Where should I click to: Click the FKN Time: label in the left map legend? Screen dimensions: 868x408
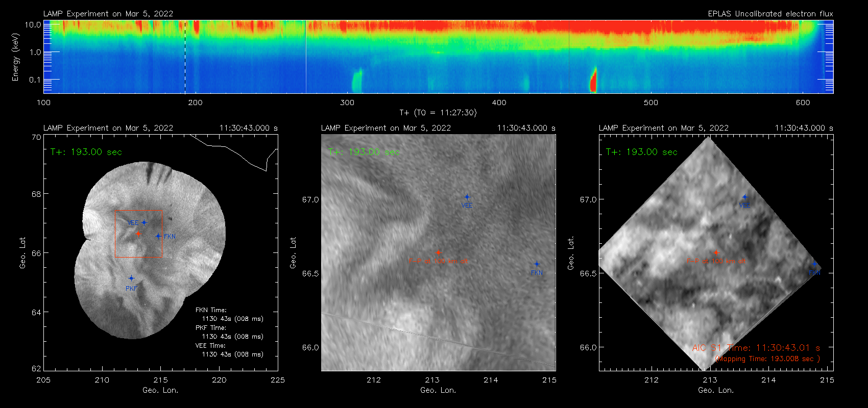(x=211, y=310)
